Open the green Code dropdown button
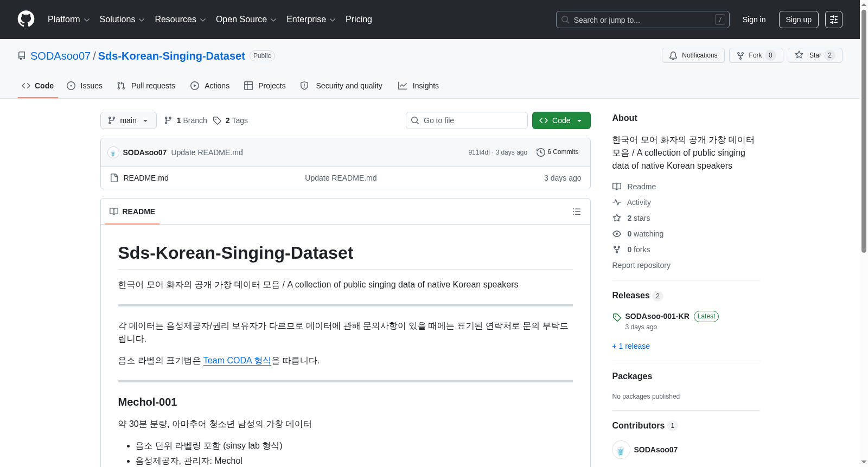The width and height of the screenshot is (868, 467). coord(561,120)
